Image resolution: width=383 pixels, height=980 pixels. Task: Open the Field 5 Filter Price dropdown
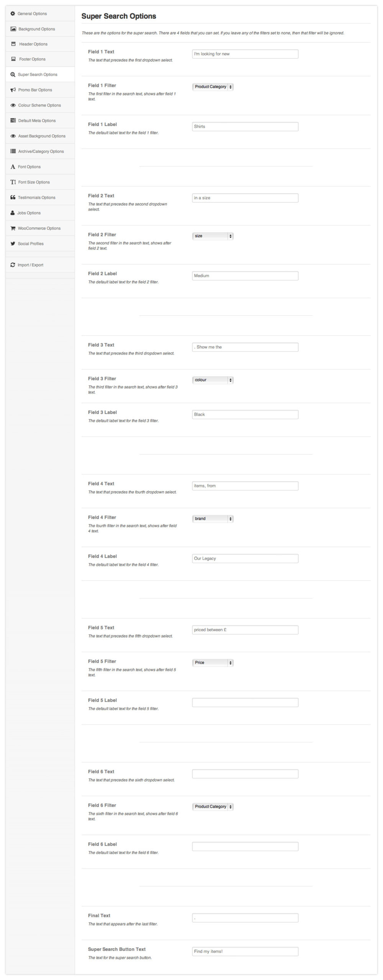(x=213, y=663)
